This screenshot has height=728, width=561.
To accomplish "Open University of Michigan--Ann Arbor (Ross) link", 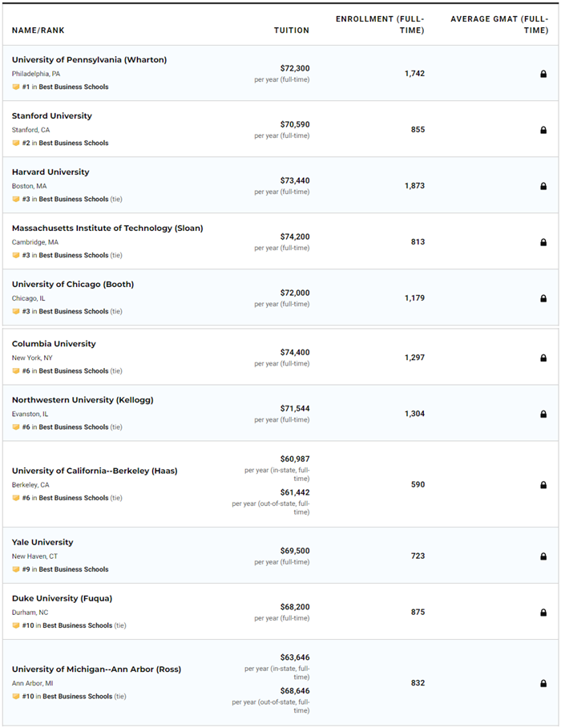I will [x=95, y=669].
